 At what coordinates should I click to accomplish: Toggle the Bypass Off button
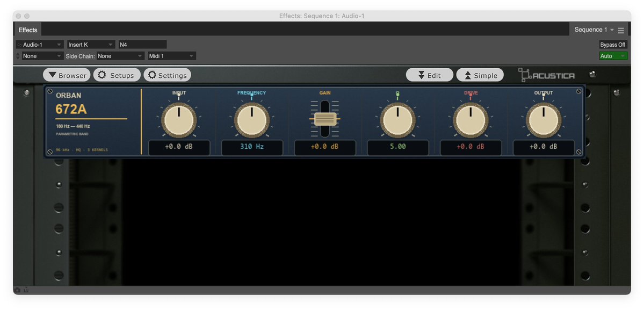point(613,45)
